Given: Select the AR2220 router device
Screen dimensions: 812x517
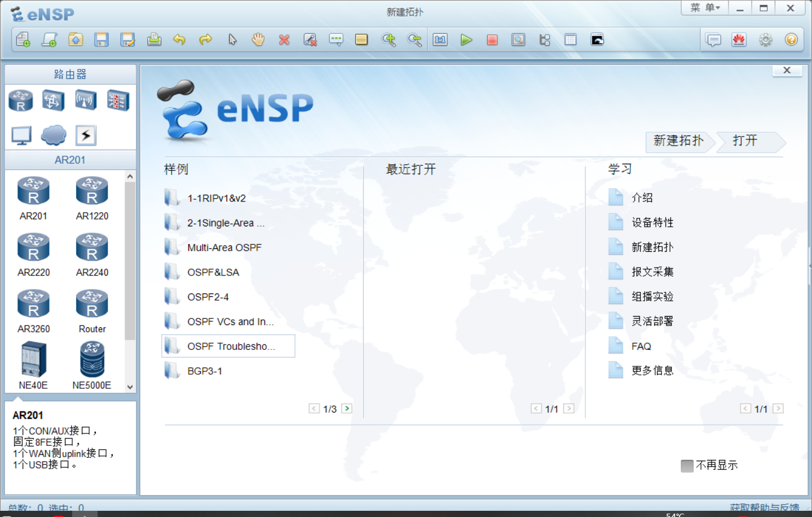Looking at the screenshot, I should 33,247.
